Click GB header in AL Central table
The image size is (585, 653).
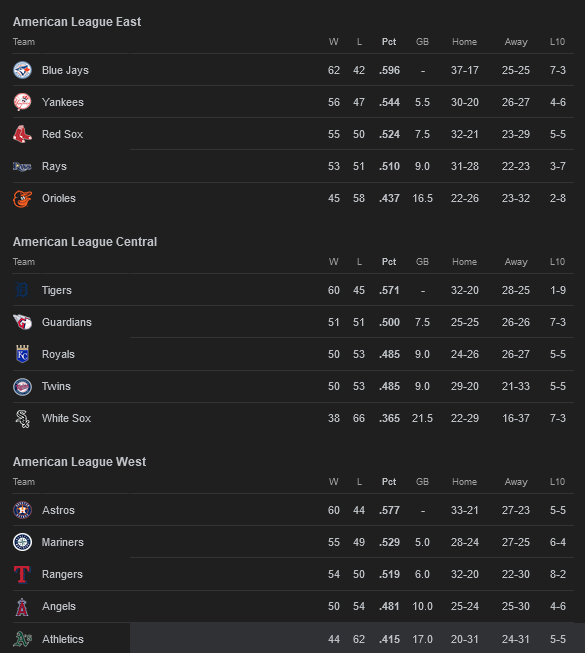(422, 262)
